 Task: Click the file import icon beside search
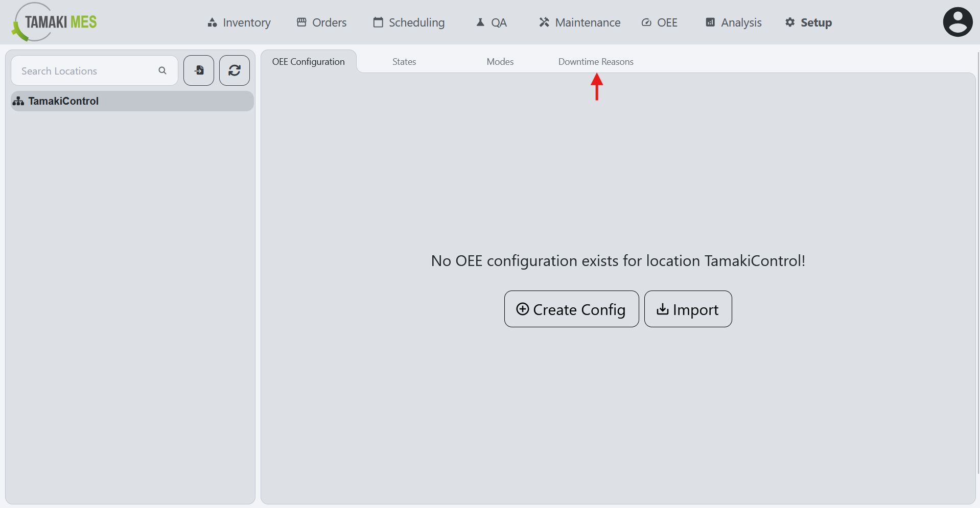(198, 70)
